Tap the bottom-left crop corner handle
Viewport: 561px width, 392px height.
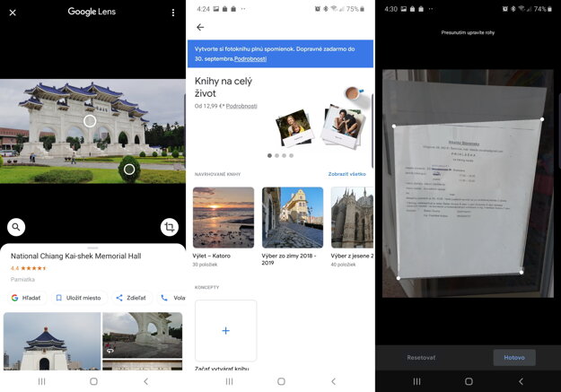pyautogui.click(x=399, y=278)
